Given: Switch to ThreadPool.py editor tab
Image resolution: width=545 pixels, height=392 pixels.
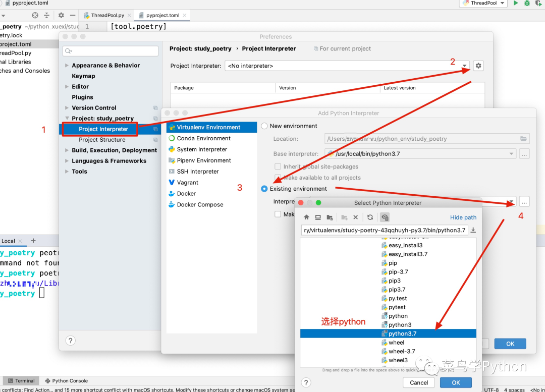Looking at the screenshot, I should (107, 15).
